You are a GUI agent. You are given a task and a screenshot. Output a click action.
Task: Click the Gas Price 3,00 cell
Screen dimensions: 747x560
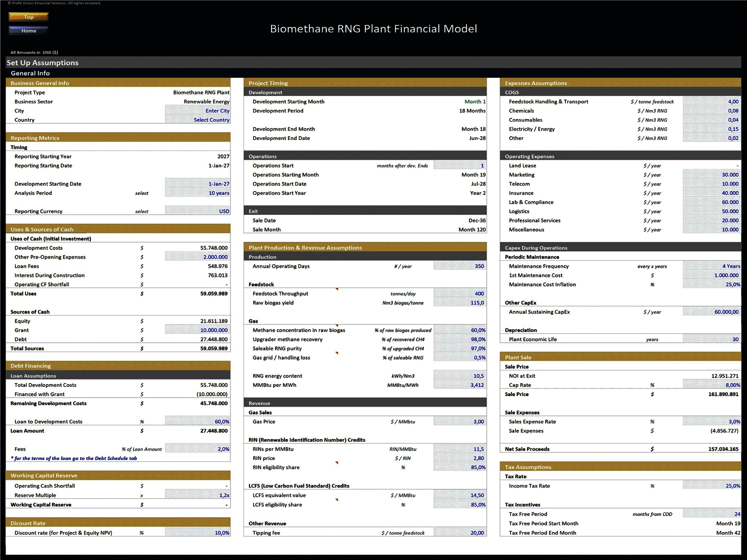[460, 422]
